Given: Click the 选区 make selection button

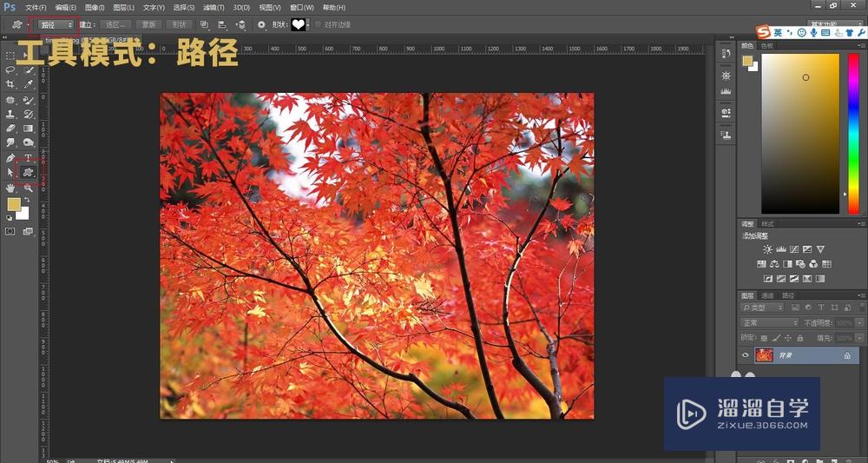Looking at the screenshot, I should tap(115, 24).
